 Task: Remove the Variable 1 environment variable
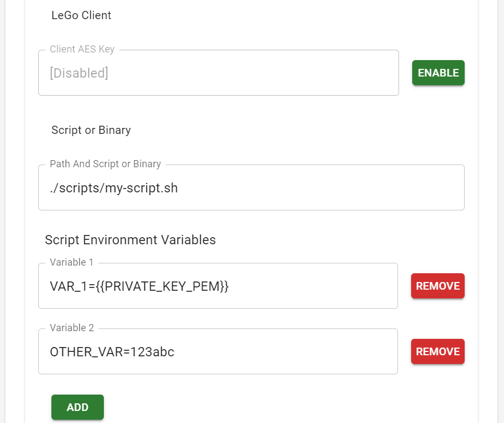click(437, 285)
